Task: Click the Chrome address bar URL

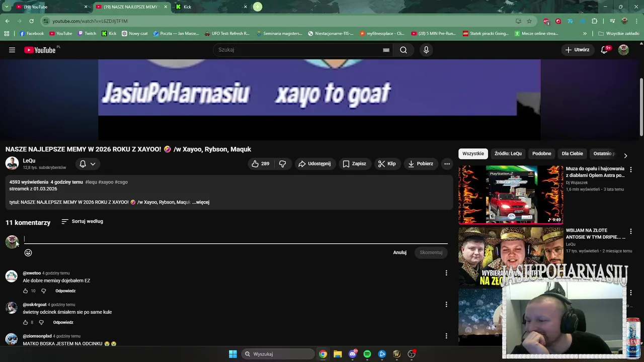Action: tap(90, 21)
